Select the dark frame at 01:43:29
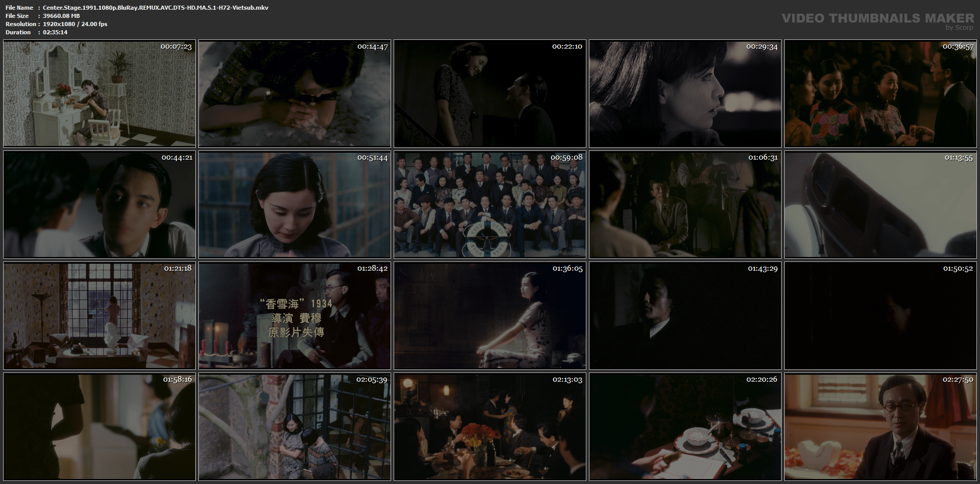The height and width of the screenshot is (484, 980). (685, 316)
